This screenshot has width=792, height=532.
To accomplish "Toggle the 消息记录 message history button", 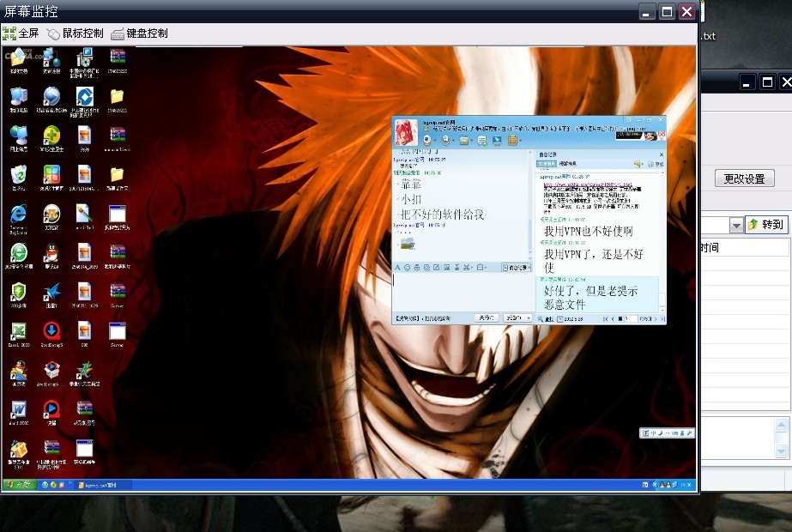I will point(517,268).
